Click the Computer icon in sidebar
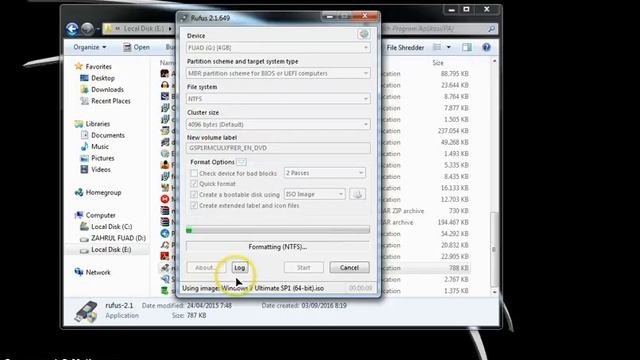 79,215
